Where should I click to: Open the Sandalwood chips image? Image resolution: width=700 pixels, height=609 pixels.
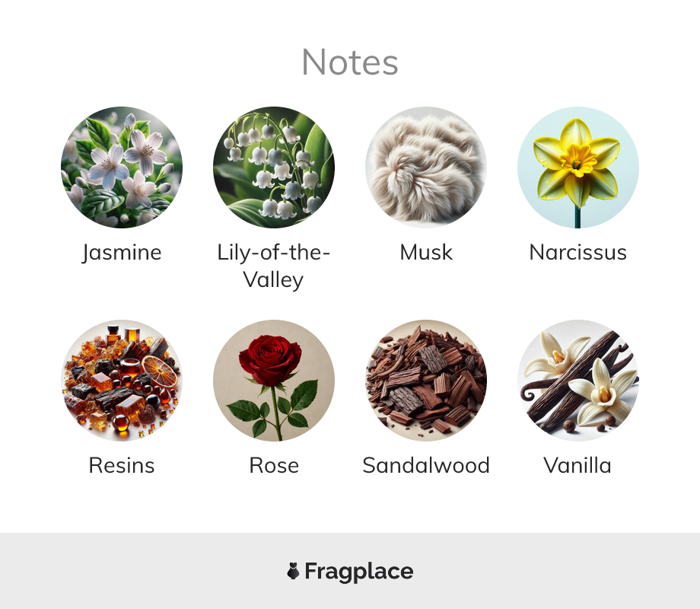coord(426,380)
